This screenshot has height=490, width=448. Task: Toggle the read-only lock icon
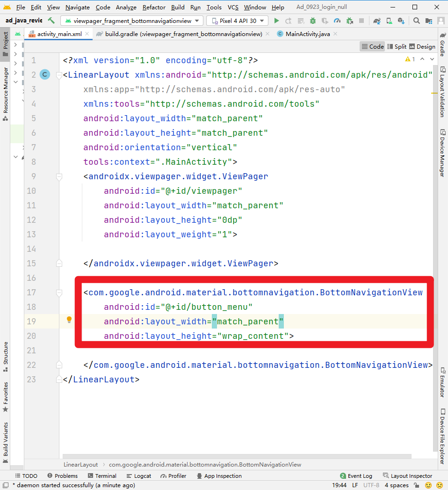[417, 485]
